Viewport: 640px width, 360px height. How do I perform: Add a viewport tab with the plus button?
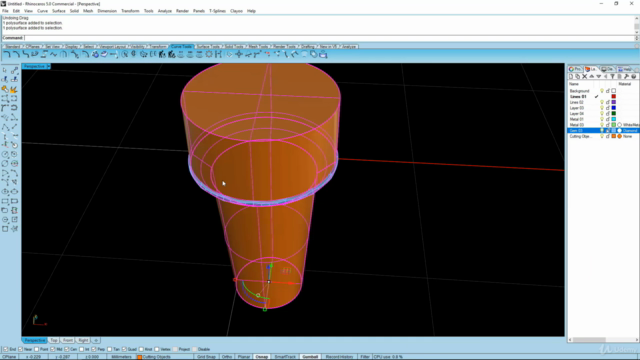pos(96,340)
